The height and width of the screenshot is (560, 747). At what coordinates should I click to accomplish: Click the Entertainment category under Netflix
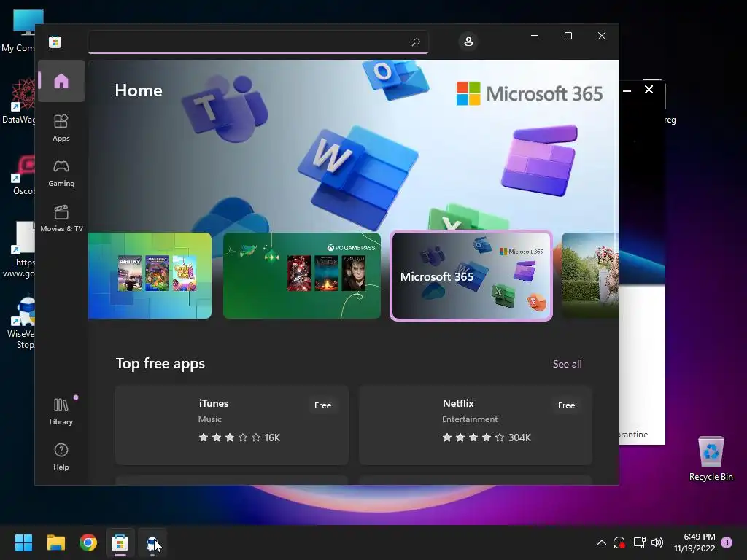tap(470, 419)
